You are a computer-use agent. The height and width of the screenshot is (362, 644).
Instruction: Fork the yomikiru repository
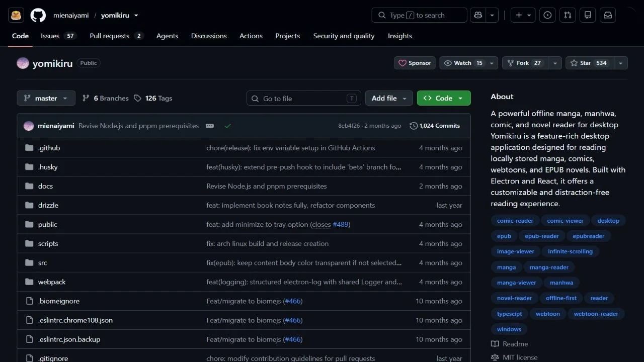pyautogui.click(x=525, y=63)
